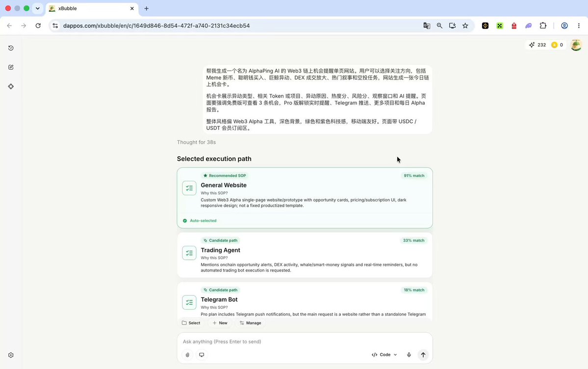Click the 'Recommended SOP' badge
Viewport: 588px width, 369px height.
click(x=225, y=176)
